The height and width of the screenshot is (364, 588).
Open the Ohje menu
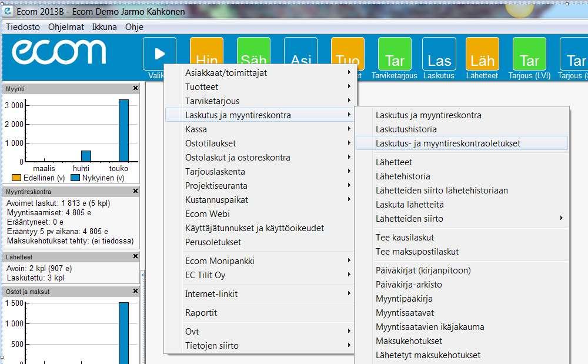(134, 27)
